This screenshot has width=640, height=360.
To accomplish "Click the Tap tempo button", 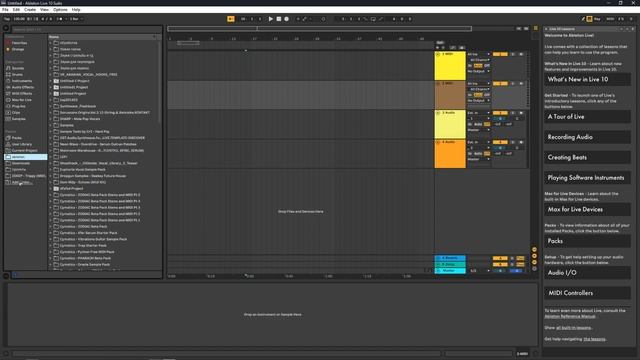I will (7, 19).
